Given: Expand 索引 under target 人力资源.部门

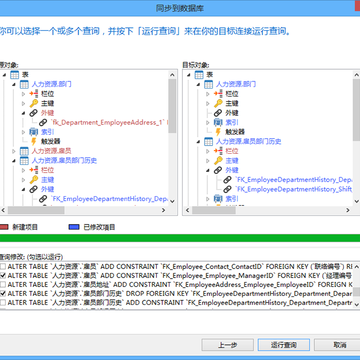Looking at the screenshot, I should point(208,123).
